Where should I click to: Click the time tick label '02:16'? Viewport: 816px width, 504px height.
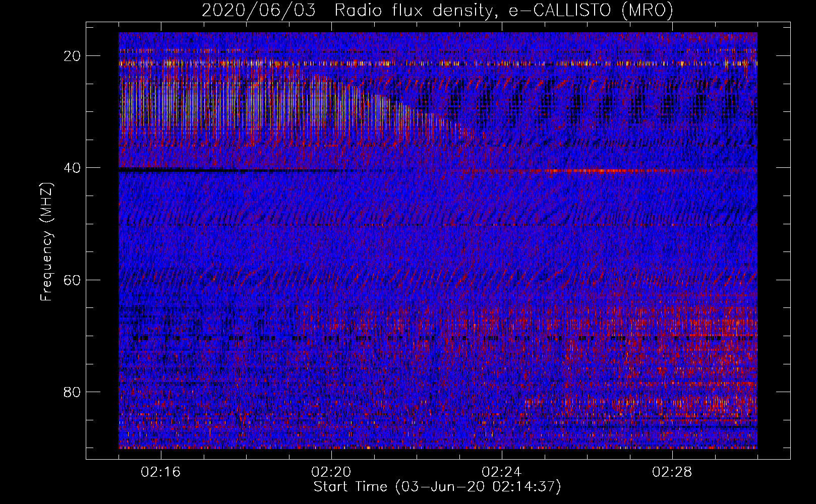click(x=161, y=472)
